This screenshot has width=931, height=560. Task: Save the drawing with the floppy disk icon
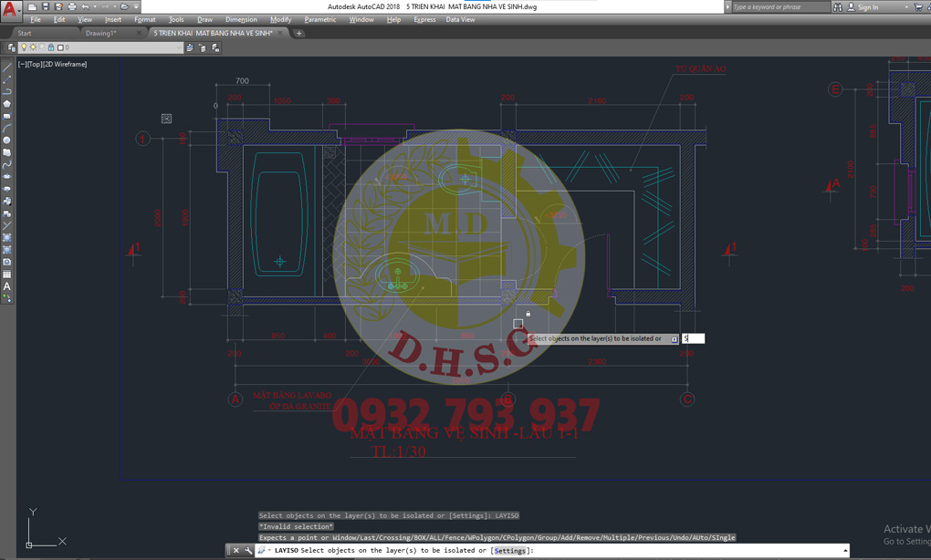(46, 7)
